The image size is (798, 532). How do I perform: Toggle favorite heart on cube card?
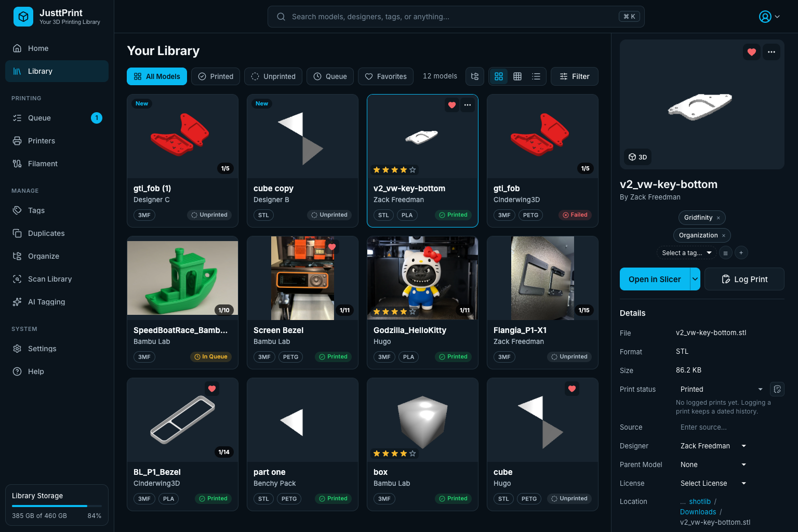(572, 389)
